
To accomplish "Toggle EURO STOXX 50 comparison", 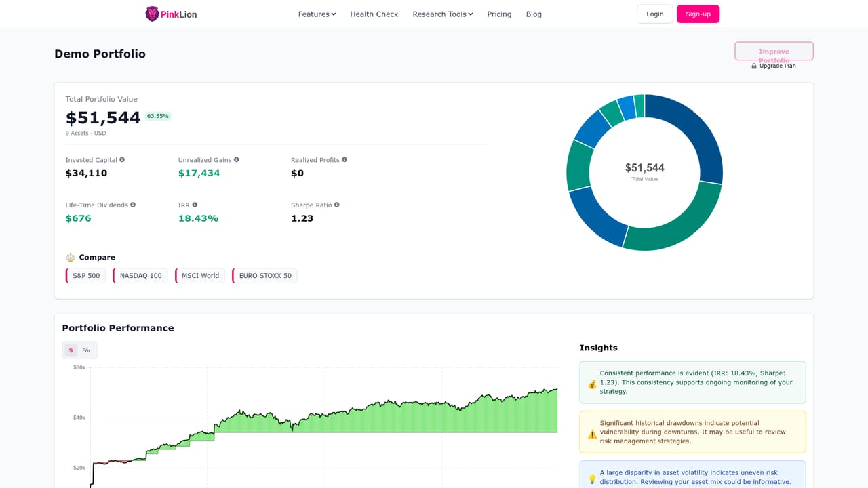I will (x=264, y=276).
